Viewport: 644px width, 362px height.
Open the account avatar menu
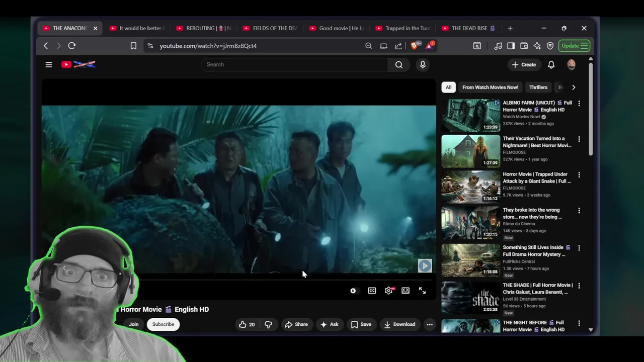point(571,64)
